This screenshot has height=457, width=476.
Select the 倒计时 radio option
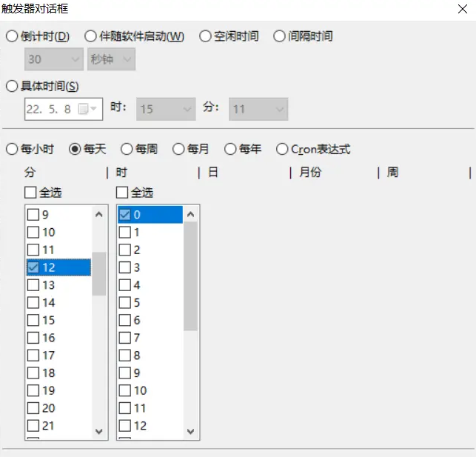point(12,36)
